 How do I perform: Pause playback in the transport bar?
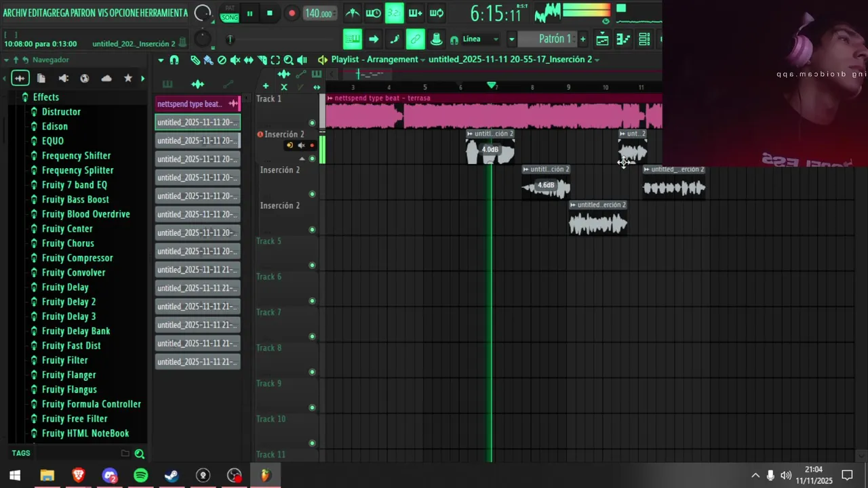pos(250,14)
